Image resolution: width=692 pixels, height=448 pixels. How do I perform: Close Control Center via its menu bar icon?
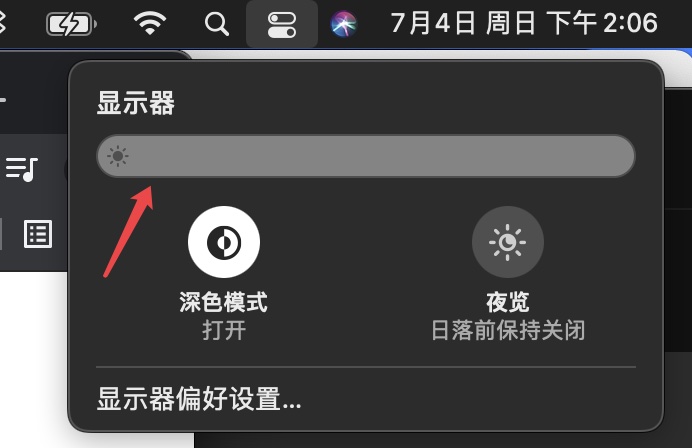282,24
